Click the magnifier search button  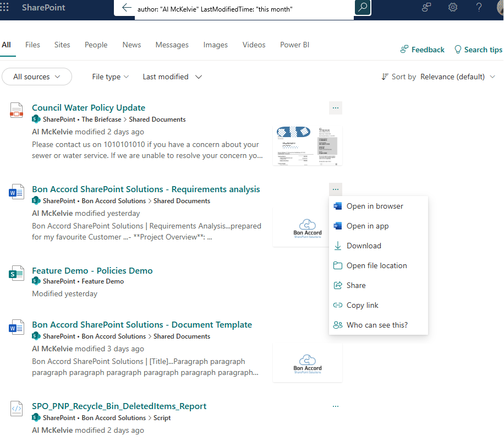tap(363, 7)
